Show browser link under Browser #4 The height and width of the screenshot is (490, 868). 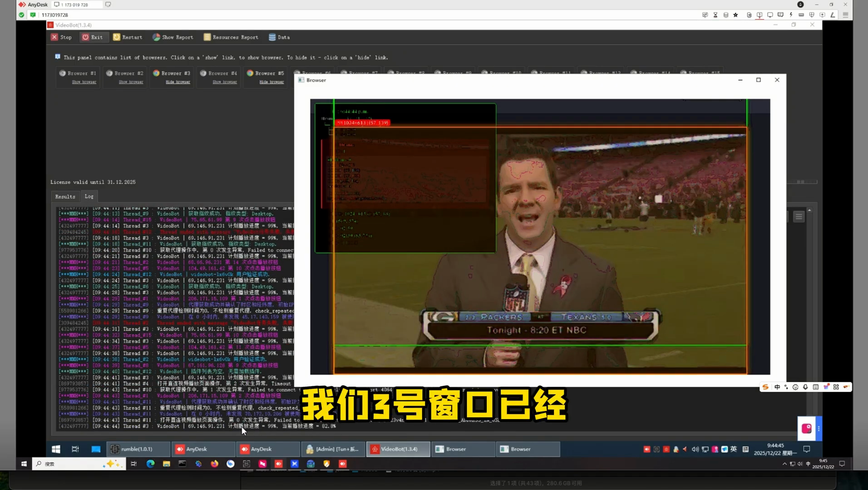tap(225, 82)
